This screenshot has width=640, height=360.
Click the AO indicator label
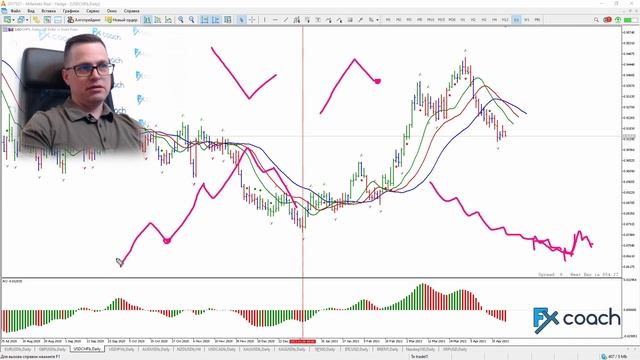(13, 281)
